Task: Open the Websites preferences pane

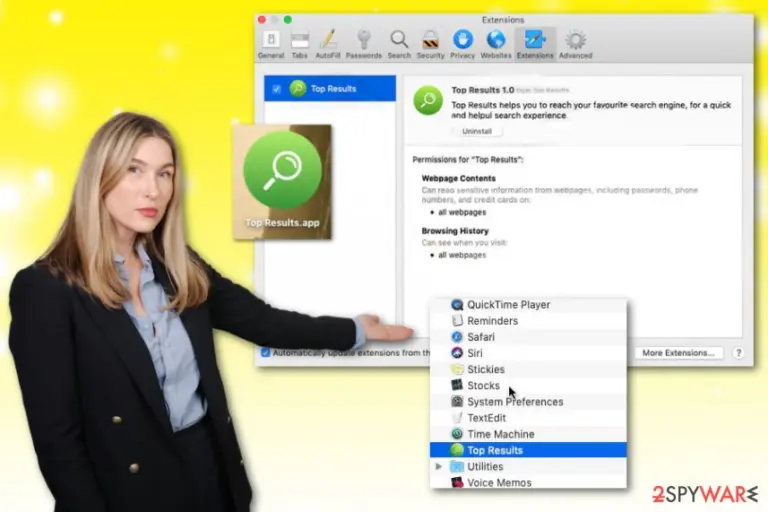Action: [496, 45]
